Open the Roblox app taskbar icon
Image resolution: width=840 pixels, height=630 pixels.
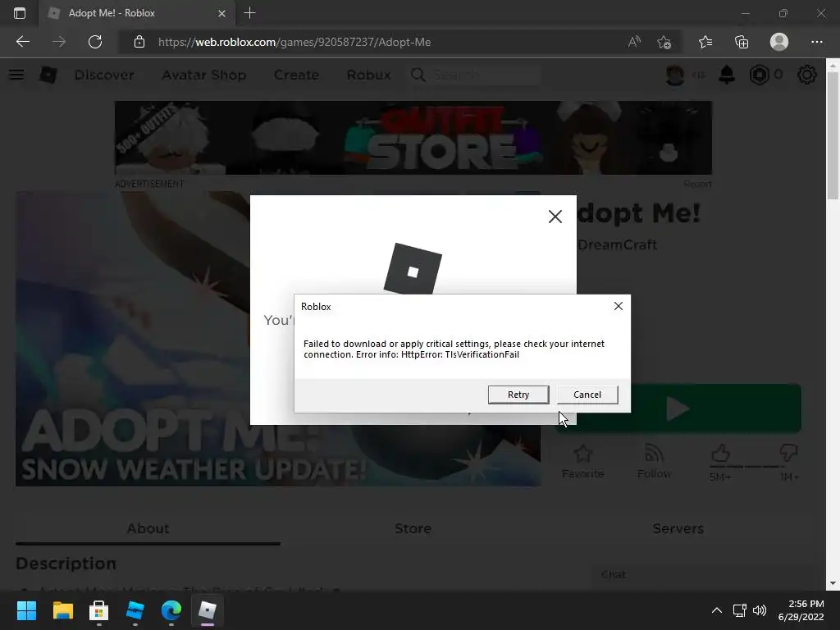[x=208, y=610]
